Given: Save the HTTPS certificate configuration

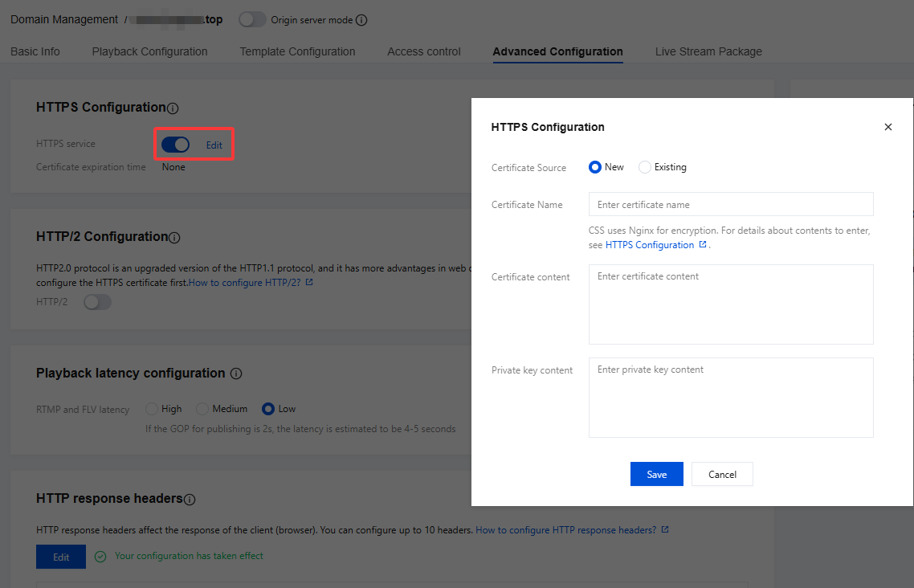Looking at the screenshot, I should tap(656, 474).
